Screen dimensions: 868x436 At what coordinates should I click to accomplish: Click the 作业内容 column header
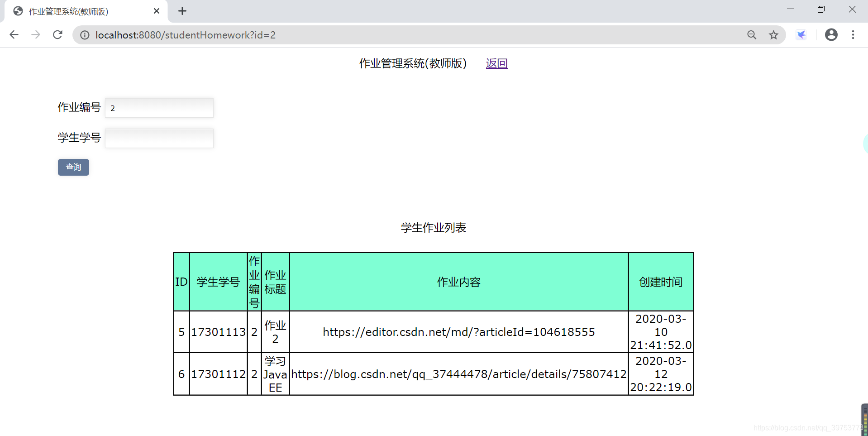point(459,282)
